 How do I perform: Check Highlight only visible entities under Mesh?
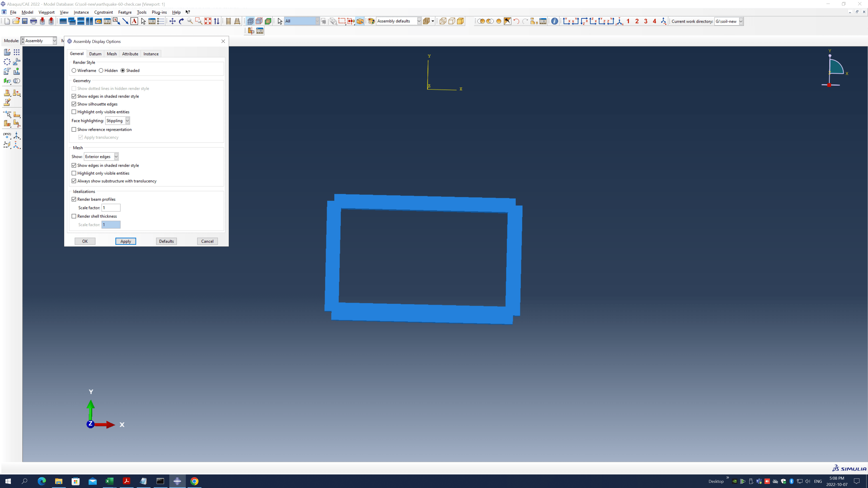coord(74,173)
